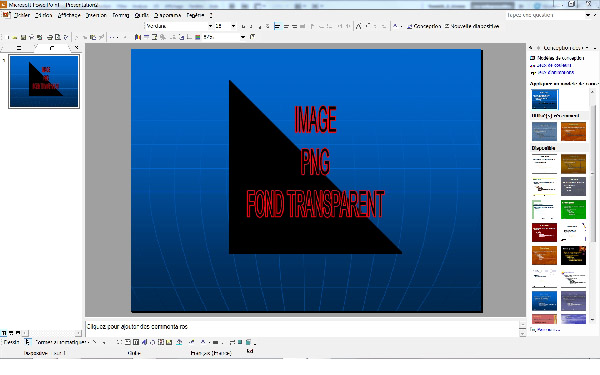Open Print Preview from the toolbar

[x=57, y=37]
